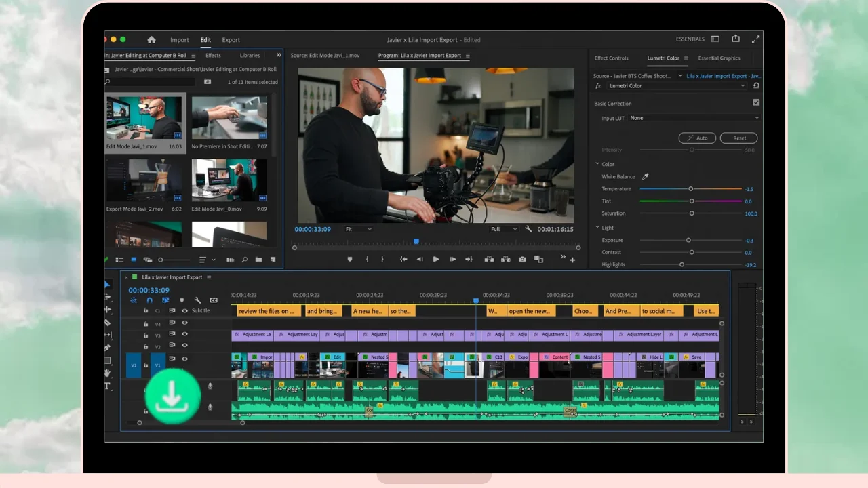Screen dimensions: 868x488
Task: Open Program monitor panel menu
Action: pyautogui.click(x=468, y=56)
